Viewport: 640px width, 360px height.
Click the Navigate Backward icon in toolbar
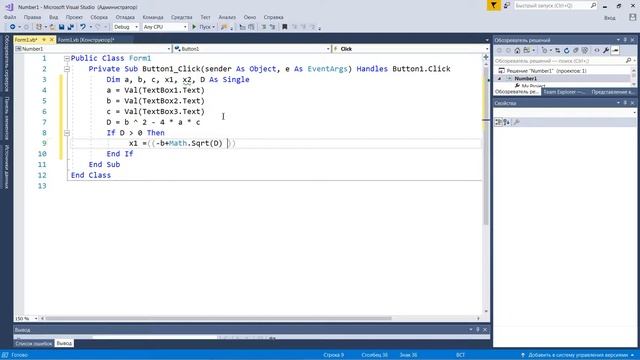pos(13,27)
